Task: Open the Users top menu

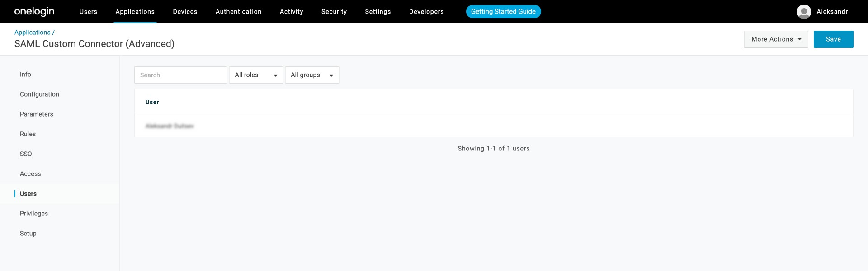Action: pyautogui.click(x=88, y=12)
